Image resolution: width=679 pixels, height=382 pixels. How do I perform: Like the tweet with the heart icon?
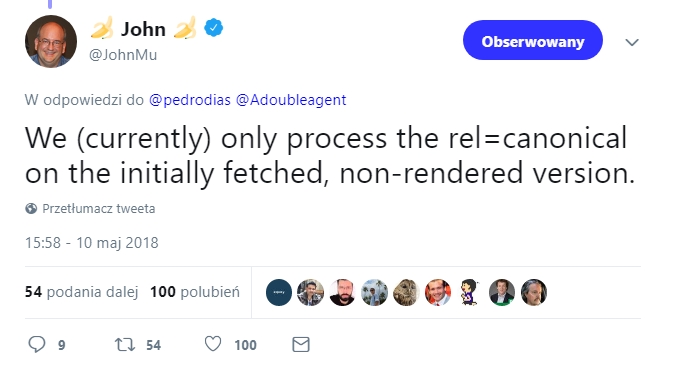(x=213, y=344)
